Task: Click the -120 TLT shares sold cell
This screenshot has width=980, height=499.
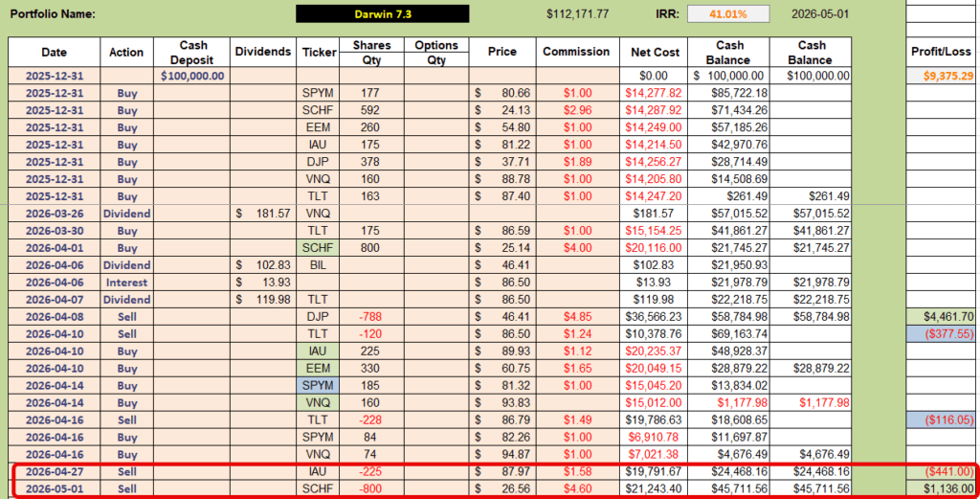Action: tap(371, 334)
